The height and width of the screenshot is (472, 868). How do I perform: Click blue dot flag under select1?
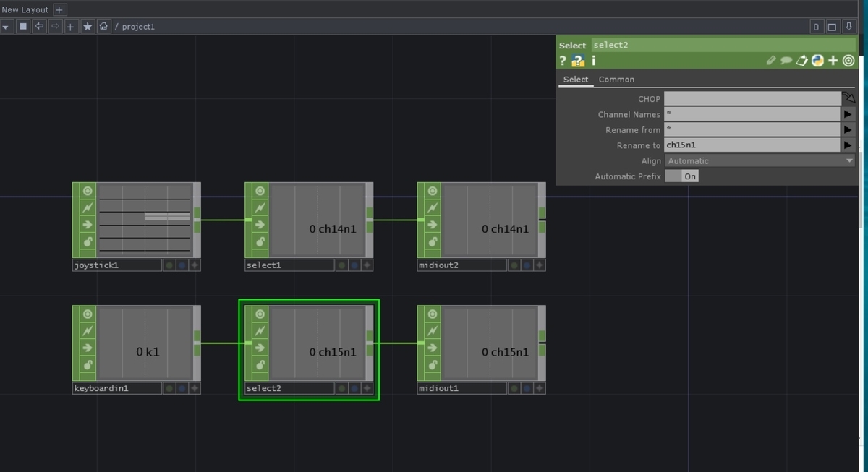(354, 265)
